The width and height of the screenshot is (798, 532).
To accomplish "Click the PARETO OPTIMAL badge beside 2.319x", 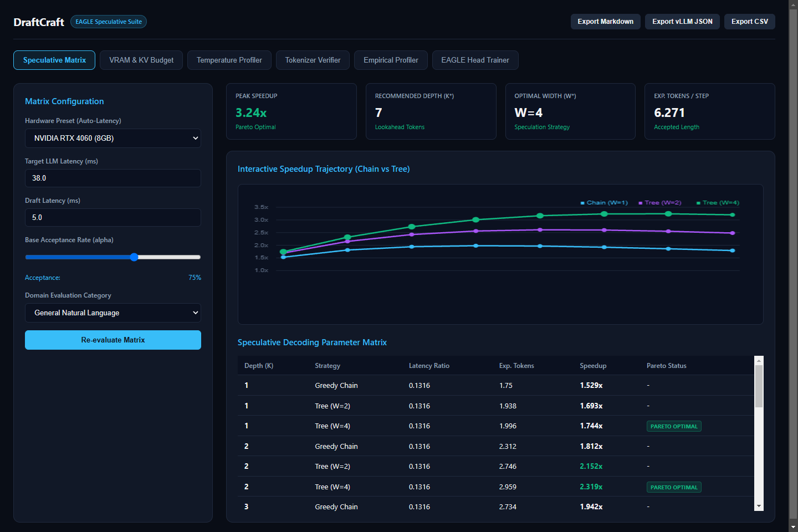I will 674,487.
